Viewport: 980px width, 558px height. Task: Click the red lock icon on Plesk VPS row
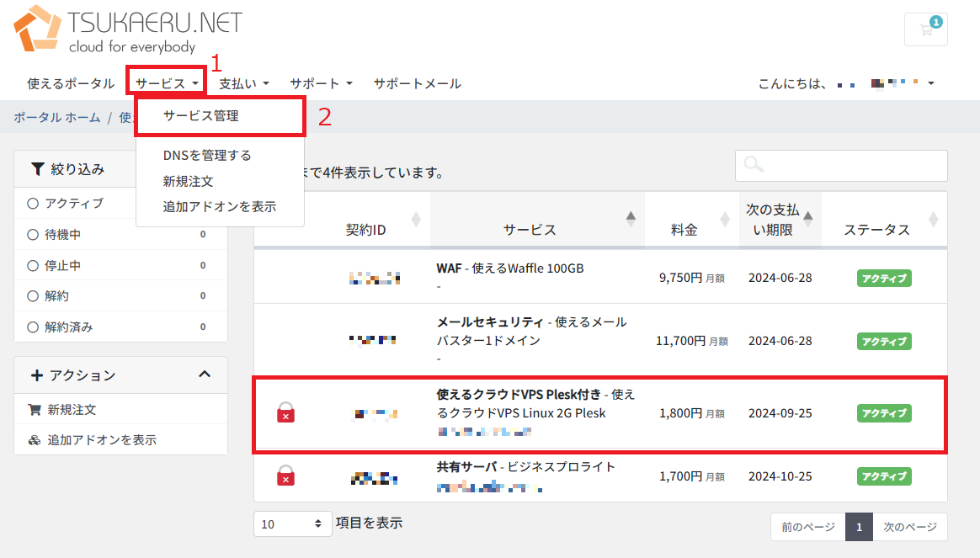[285, 412]
